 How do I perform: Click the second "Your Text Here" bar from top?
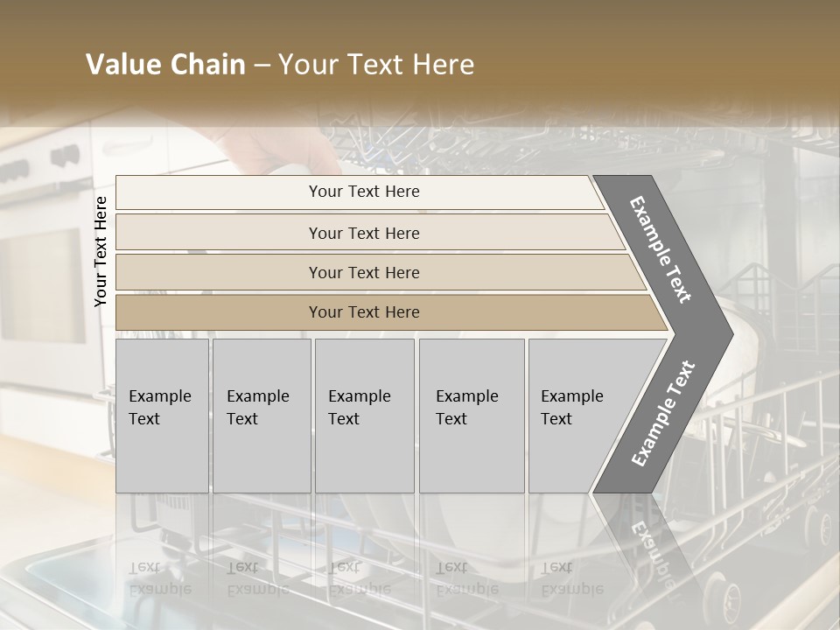[x=364, y=233]
